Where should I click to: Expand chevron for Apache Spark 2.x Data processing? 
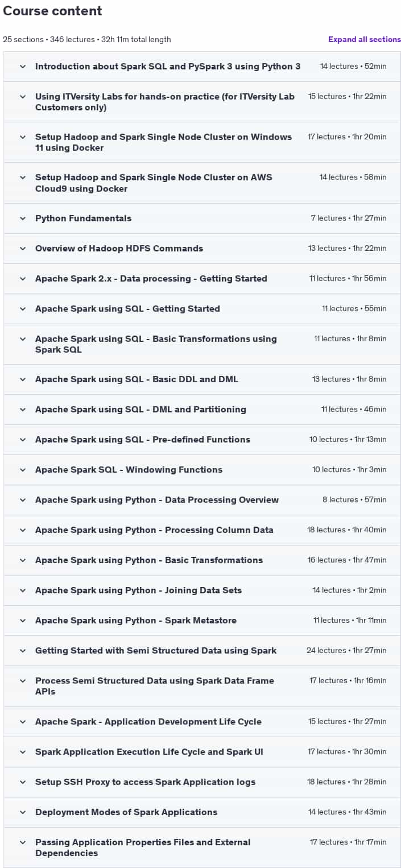tap(23, 279)
